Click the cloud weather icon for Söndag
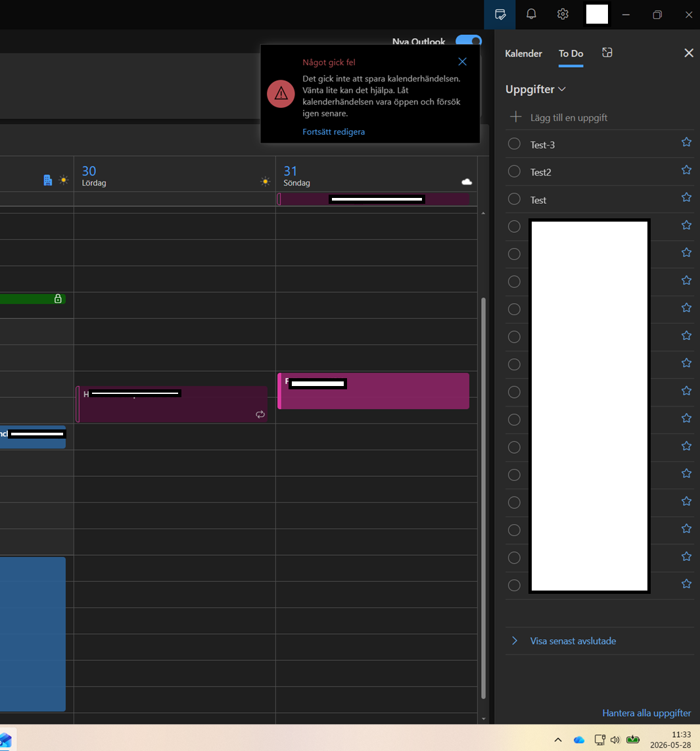This screenshot has width=700, height=751. [x=467, y=182]
